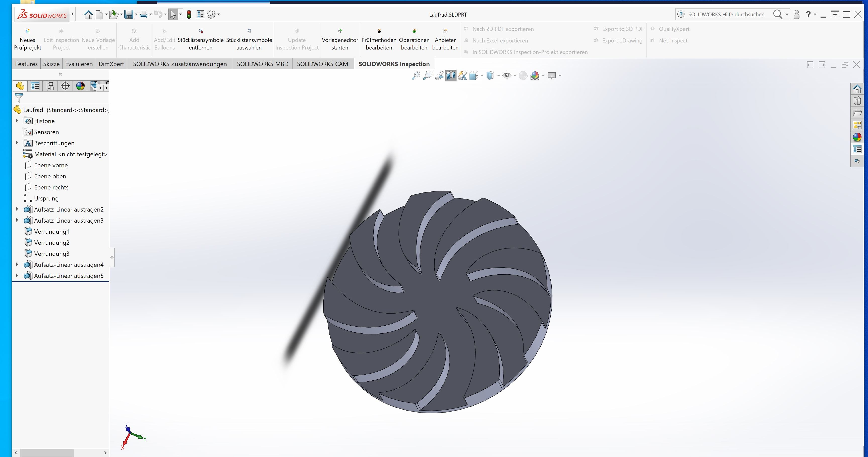This screenshot has height=457, width=868.
Task: Click the View Orientation cube icon
Action: [x=474, y=76]
